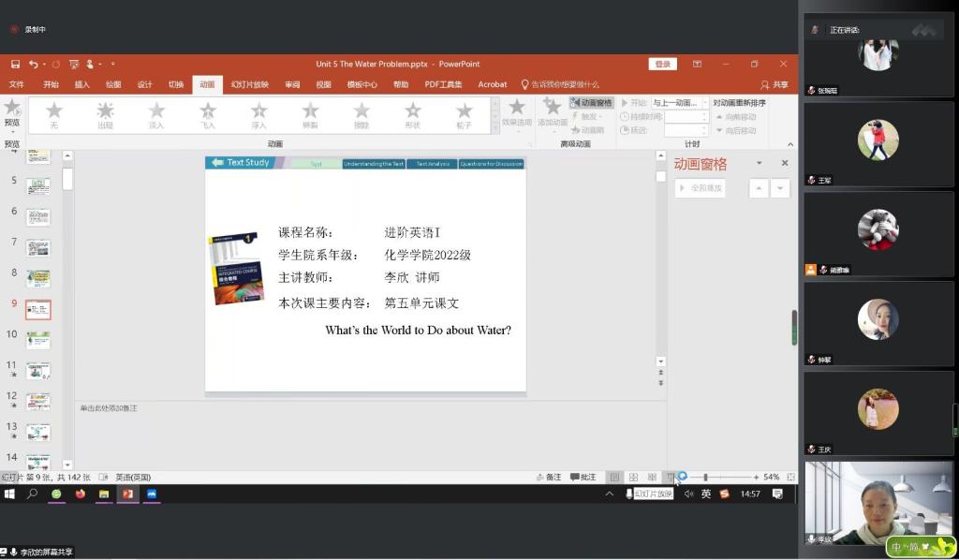Screen dimensions: 959x560
Task: Click the zoom in plus button
Action: tap(756, 477)
